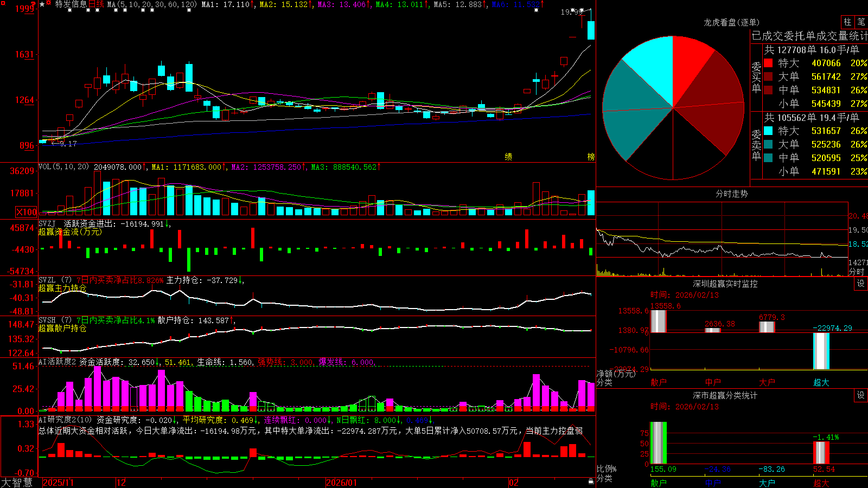Click the ×100 volume scale box
This screenshot has width=868, height=488.
pyautogui.click(x=27, y=213)
